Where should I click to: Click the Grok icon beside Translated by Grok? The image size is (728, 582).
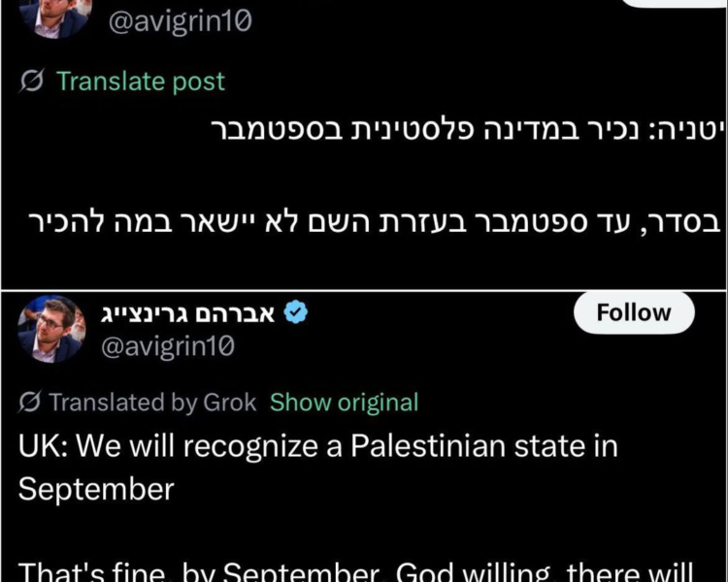click(30, 402)
